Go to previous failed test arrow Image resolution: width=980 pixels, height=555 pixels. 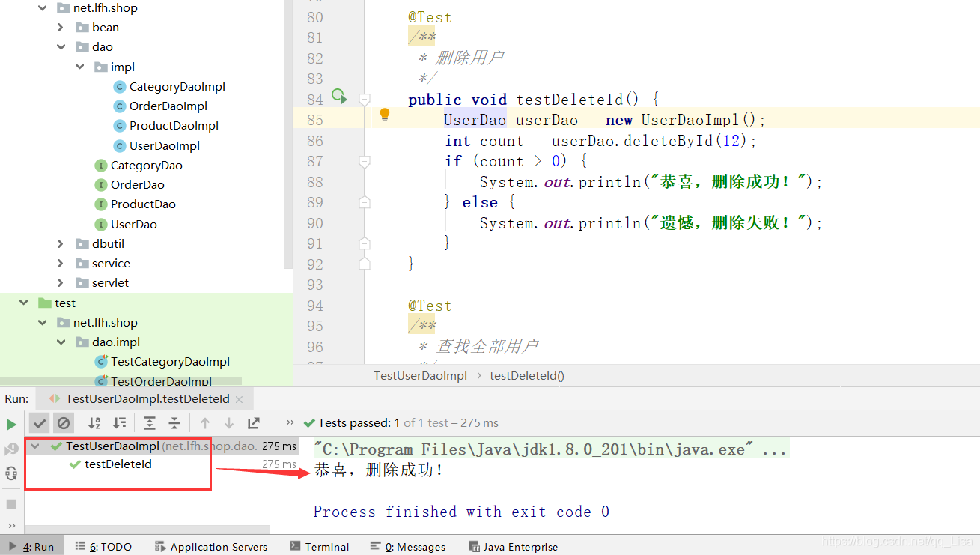(x=205, y=423)
